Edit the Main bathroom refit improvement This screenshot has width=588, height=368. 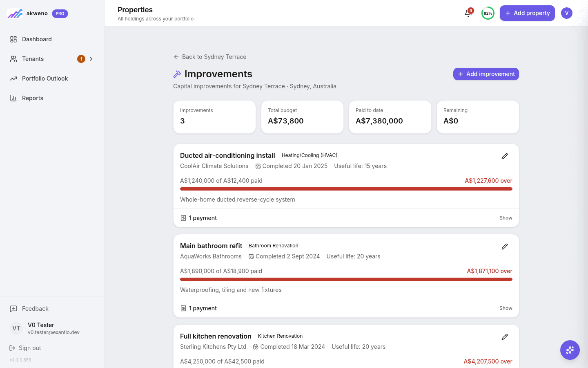tap(505, 247)
